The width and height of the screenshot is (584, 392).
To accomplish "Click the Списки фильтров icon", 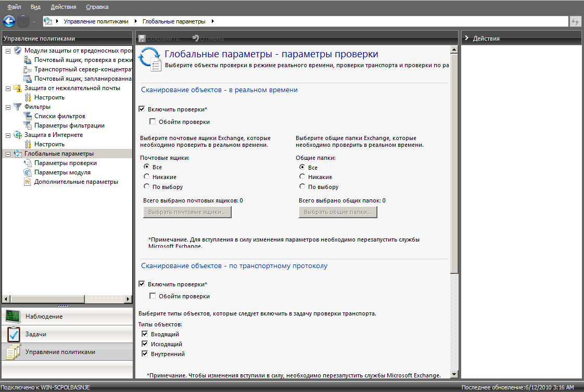I will (x=28, y=116).
